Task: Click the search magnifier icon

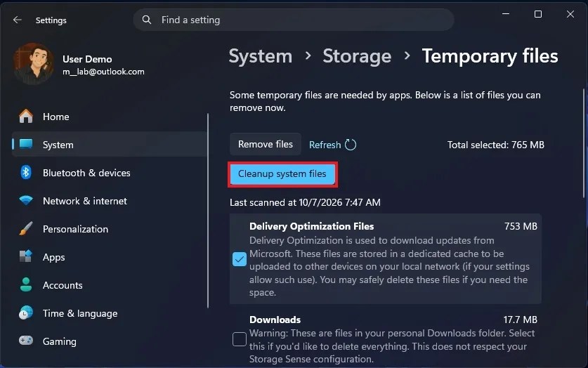Action: click(147, 20)
